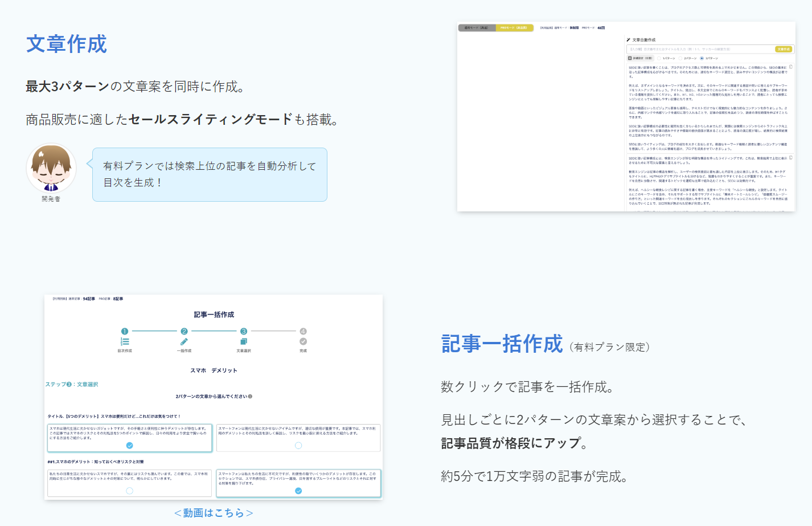This screenshot has height=526, width=812.
Task: Open the ＜動画はこちら＞ video link
Action: [214, 513]
